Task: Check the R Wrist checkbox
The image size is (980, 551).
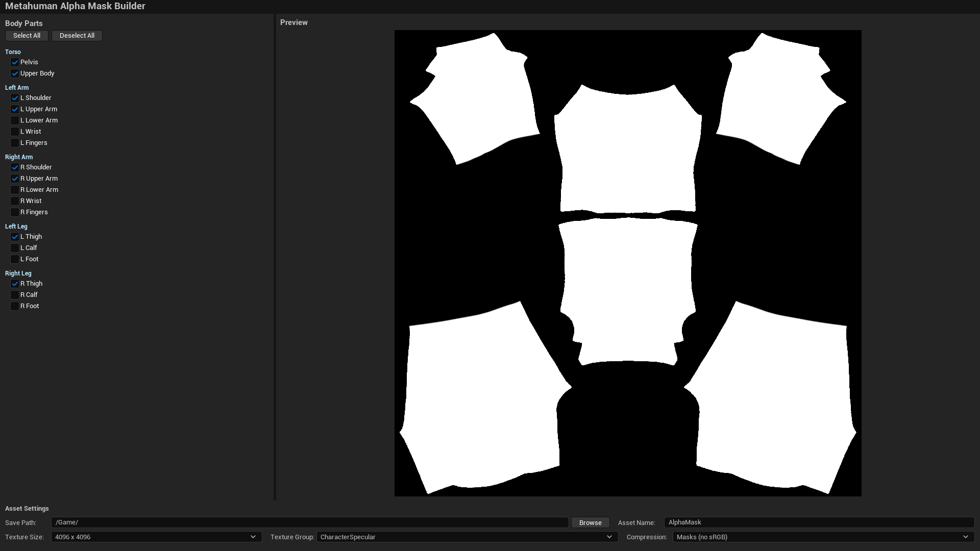Action: click(15, 201)
